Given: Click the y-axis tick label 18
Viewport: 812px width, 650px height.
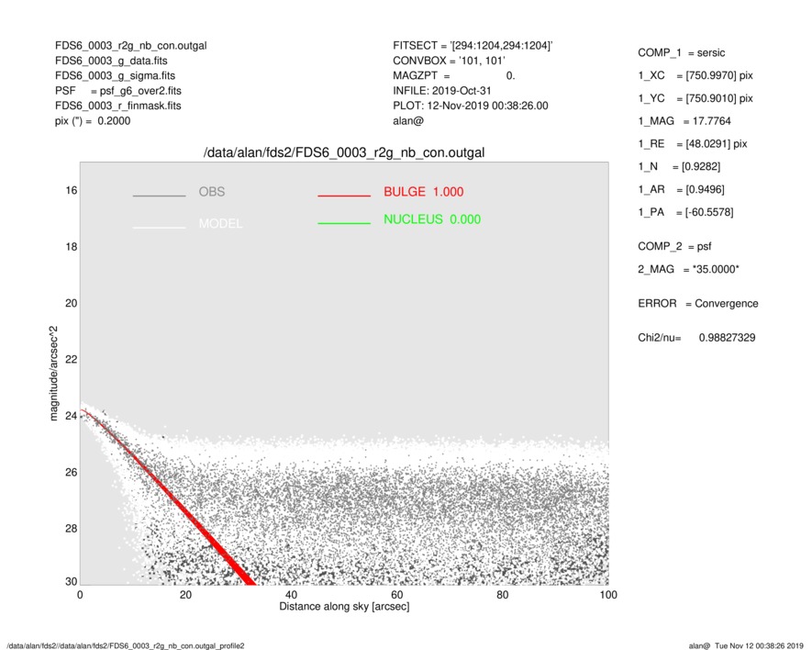Looking at the screenshot, I should coord(72,247).
